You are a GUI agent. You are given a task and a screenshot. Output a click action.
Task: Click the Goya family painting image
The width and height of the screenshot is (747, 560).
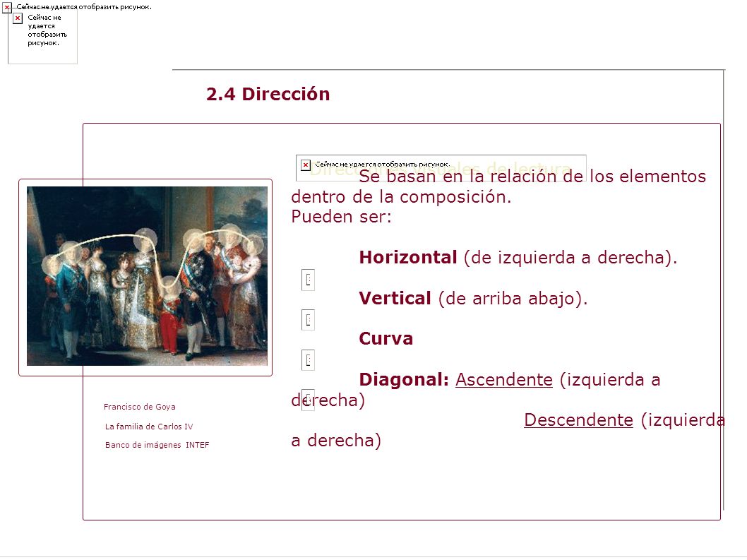pyautogui.click(x=147, y=276)
